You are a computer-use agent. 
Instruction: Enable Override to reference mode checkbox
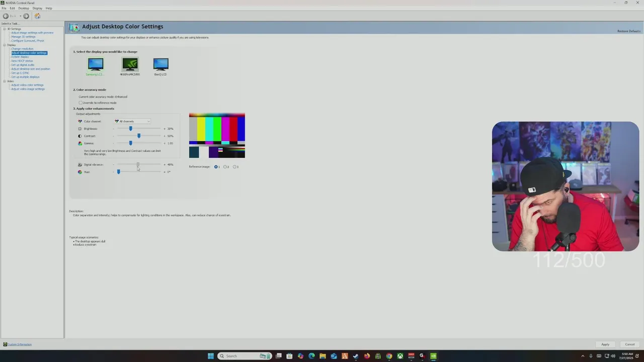pos(80,103)
